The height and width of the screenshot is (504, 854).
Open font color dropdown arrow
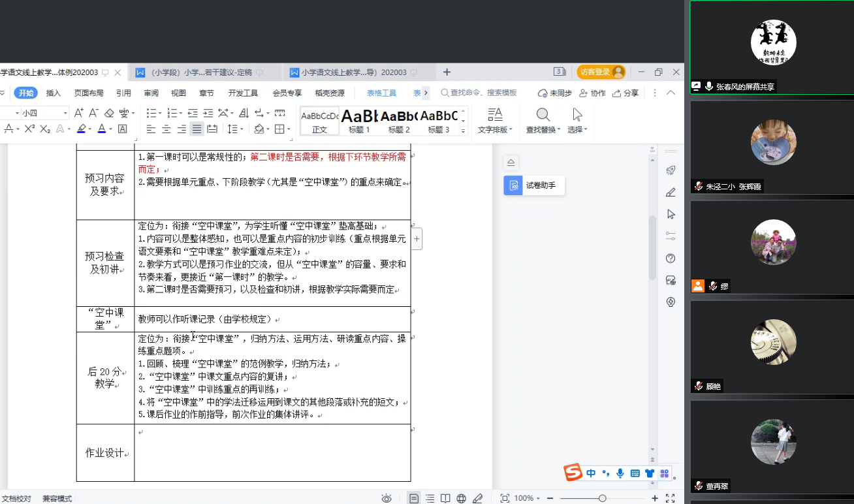pos(111,129)
